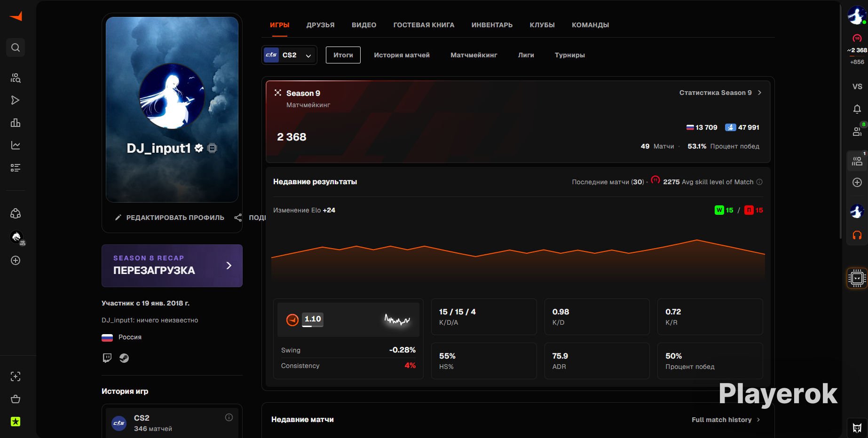This screenshot has height=438, width=868.
Task: Click the VS icon in right sidebar
Action: coord(857,86)
